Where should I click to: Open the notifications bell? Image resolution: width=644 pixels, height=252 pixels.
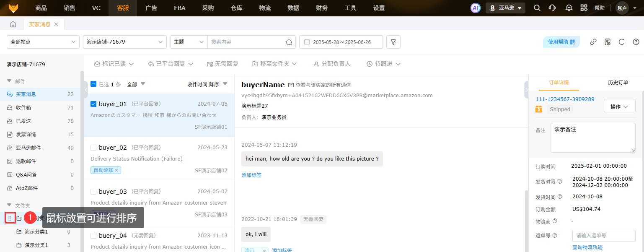click(569, 8)
